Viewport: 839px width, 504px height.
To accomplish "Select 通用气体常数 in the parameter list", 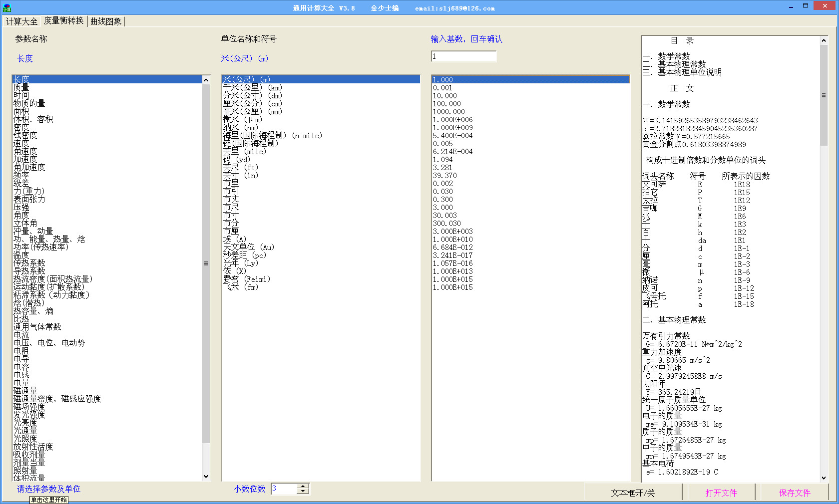I will pyautogui.click(x=107, y=327).
